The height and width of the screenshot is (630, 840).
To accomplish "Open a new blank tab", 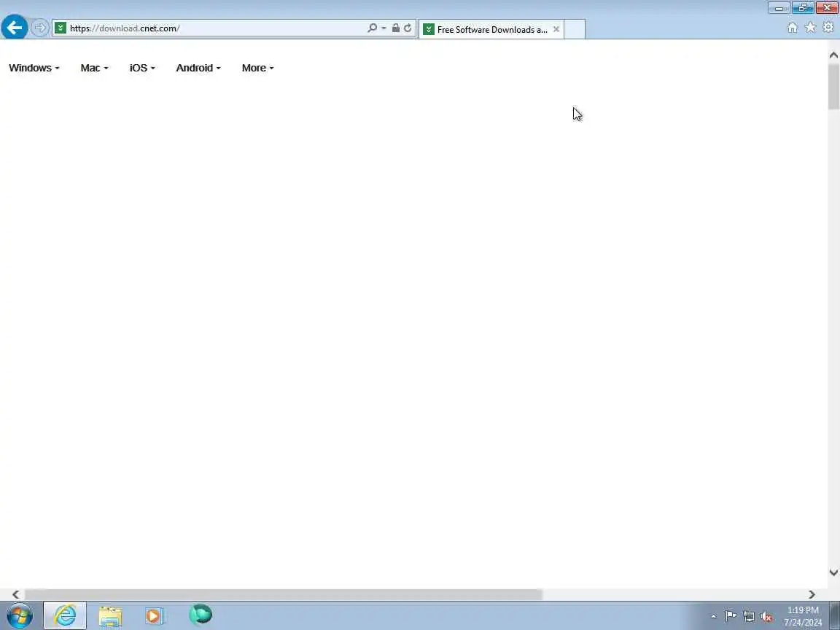I will coord(575,29).
